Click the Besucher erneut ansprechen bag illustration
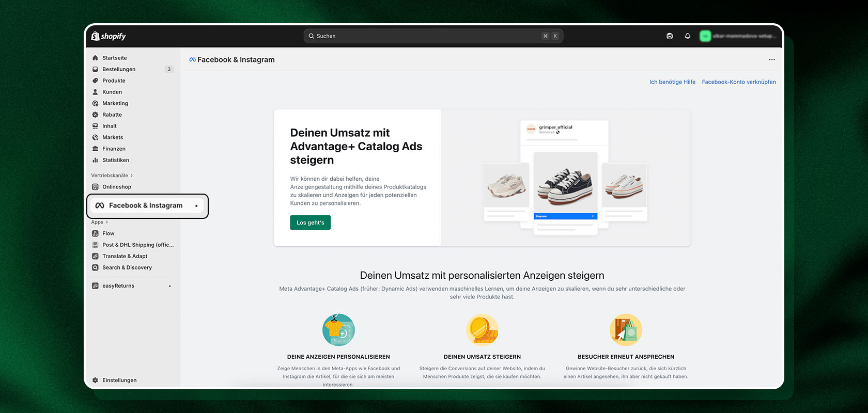The image size is (868, 413). click(x=626, y=329)
